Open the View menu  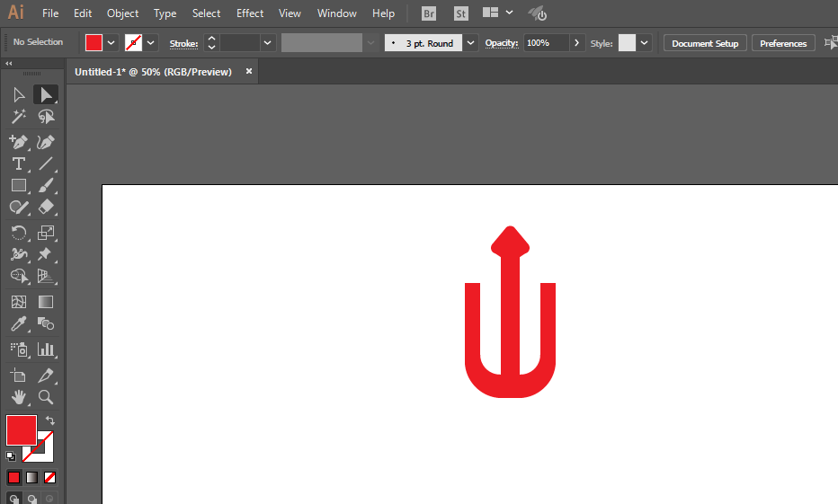tap(290, 13)
